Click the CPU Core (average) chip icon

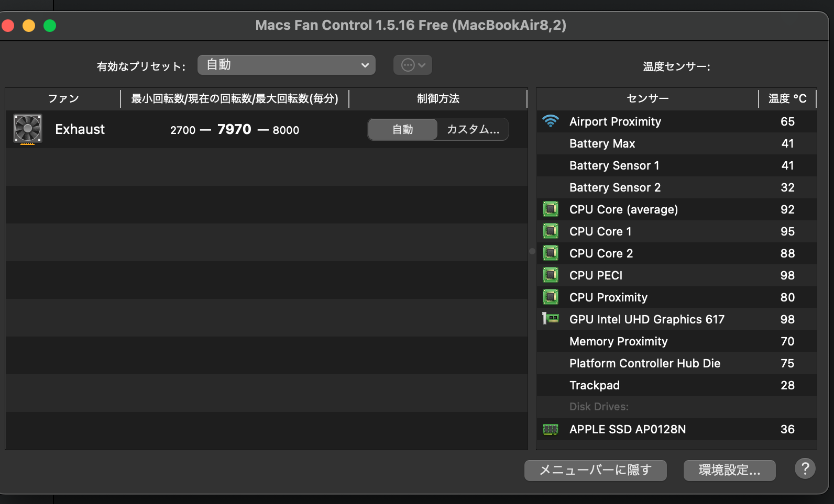[551, 209]
